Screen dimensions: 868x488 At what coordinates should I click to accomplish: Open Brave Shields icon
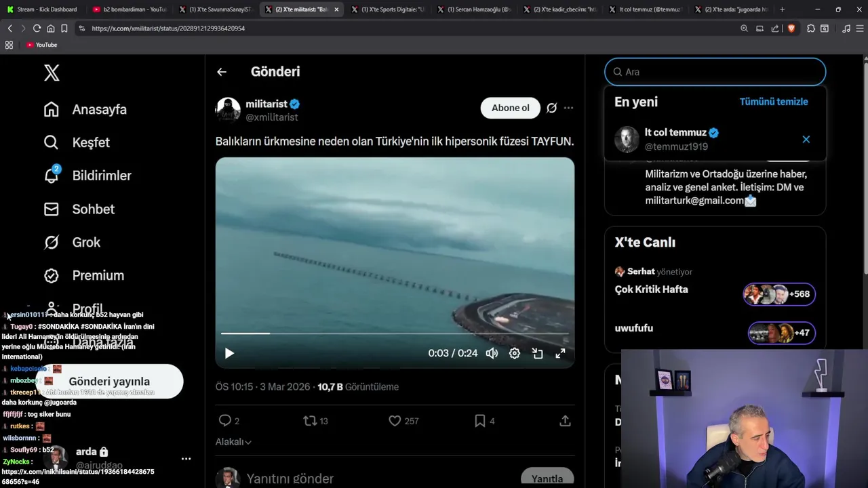[x=791, y=28]
